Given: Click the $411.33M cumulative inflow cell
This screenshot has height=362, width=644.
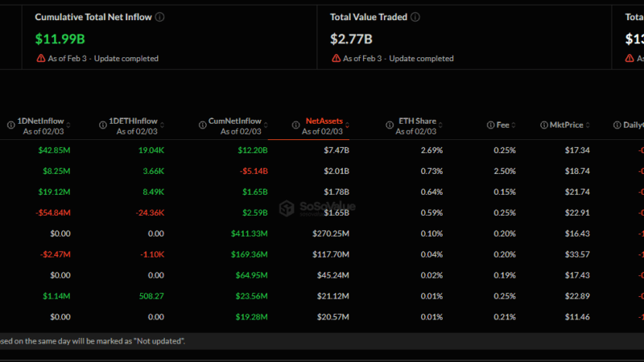Looking at the screenshot, I should [x=250, y=233].
